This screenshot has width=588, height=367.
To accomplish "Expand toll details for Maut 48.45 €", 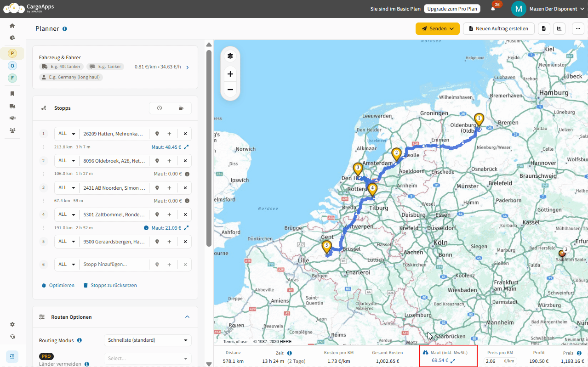I will (x=186, y=147).
